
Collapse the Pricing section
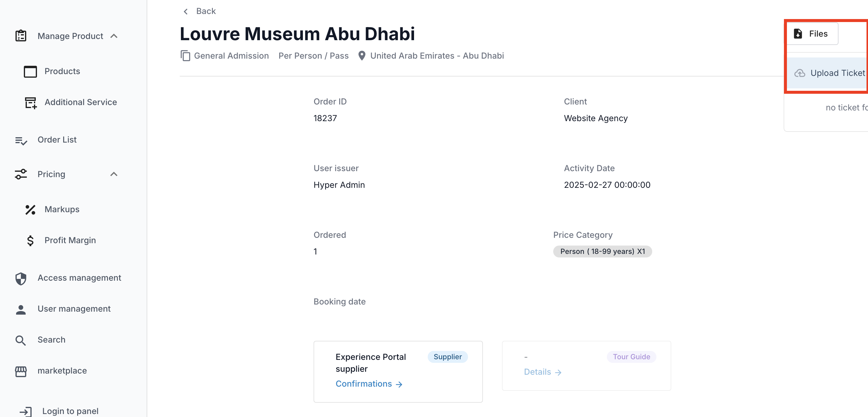(114, 174)
